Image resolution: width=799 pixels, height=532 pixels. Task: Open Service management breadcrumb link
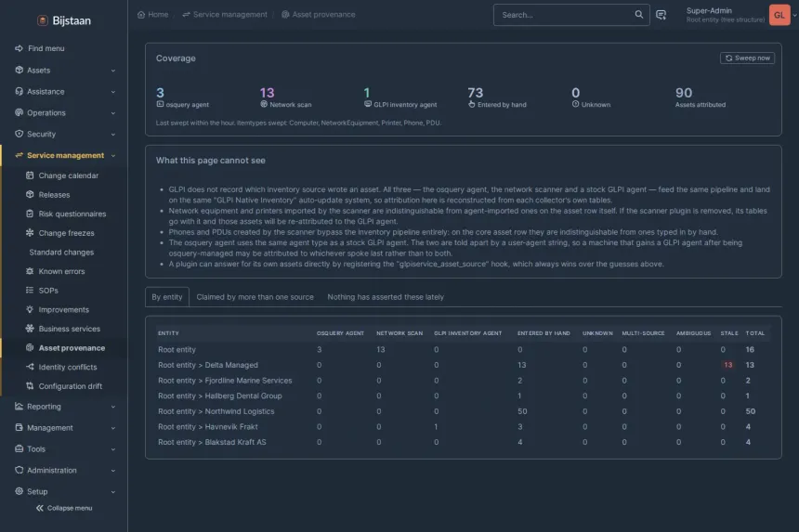pyautogui.click(x=225, y=14)
